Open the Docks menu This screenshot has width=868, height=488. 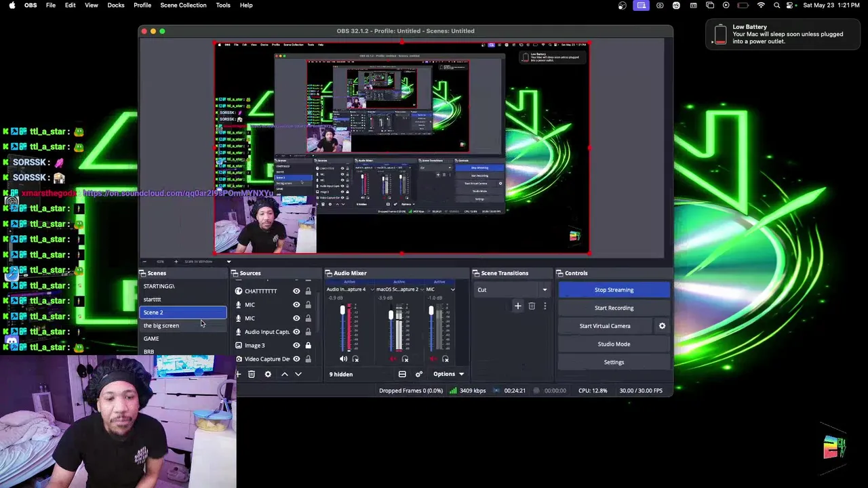(116, 5)
